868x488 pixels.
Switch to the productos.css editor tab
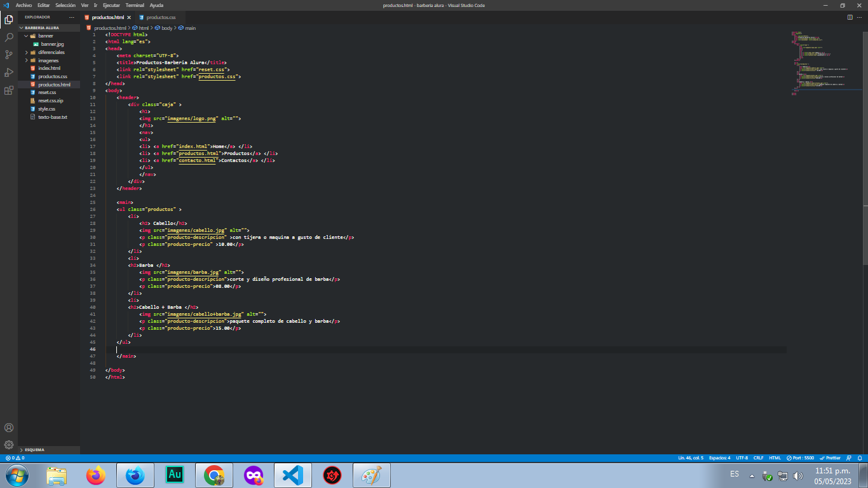coord(160,17)
